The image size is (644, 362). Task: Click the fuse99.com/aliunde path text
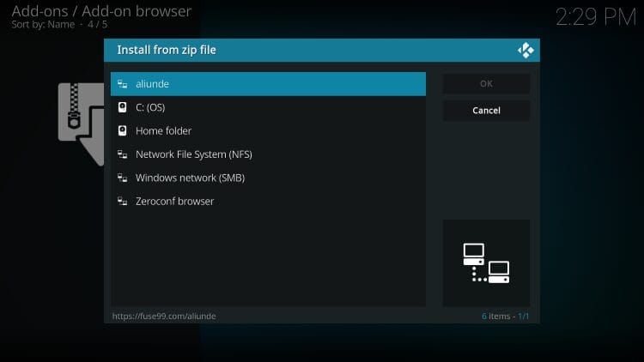pos(164,316)
